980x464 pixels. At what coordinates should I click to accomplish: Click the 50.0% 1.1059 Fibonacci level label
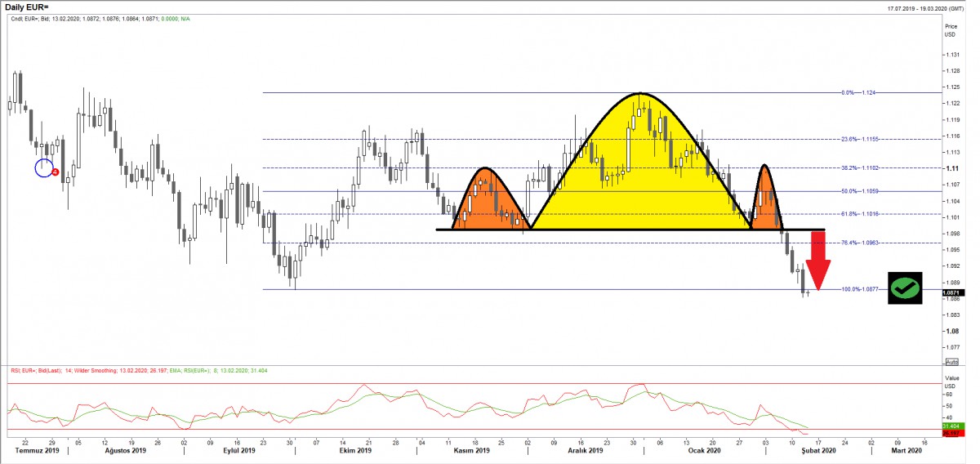(x=859, y=191)
